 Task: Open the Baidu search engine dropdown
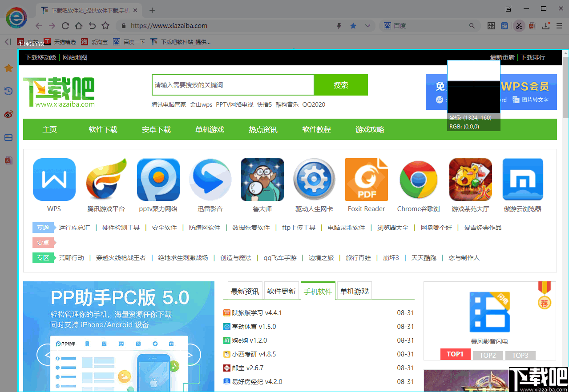point(387,26)
